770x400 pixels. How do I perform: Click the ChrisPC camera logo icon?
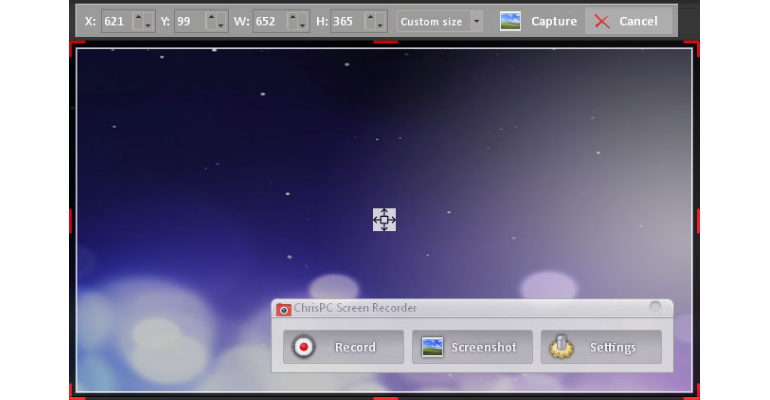click(283, 309)
